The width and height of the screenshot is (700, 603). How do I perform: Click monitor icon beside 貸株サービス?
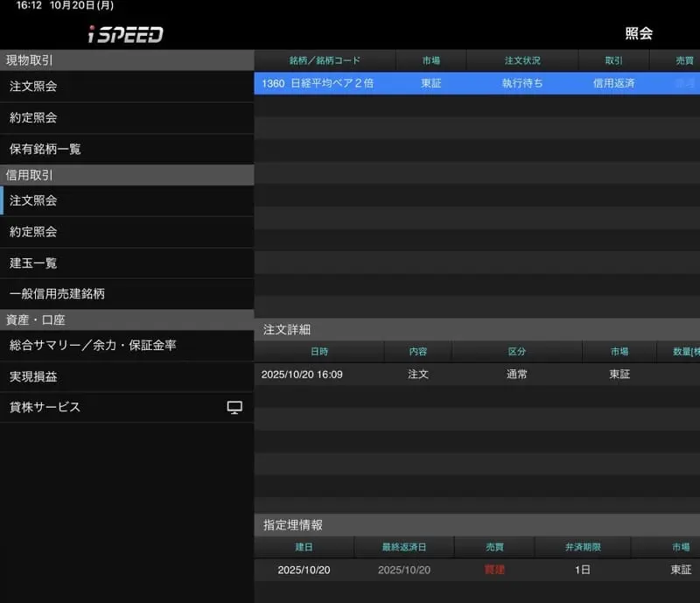coord(234,408)
